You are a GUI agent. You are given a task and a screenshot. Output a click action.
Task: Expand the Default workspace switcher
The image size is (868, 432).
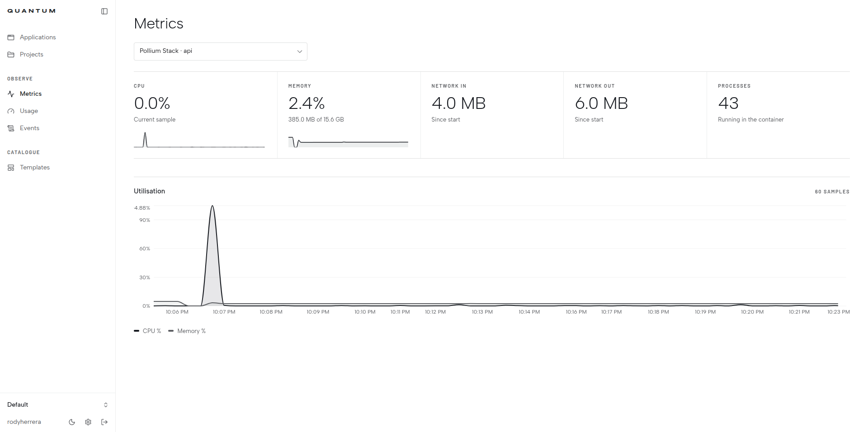pyautogui.click(x=57, y=405)
